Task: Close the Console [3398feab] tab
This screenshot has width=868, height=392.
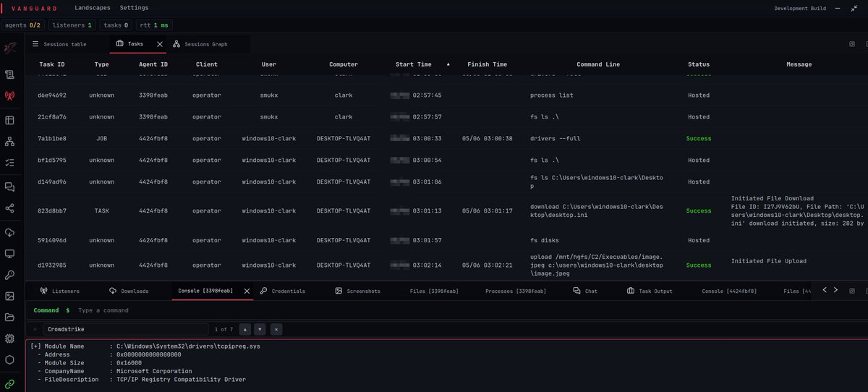Action: tap(247, 291)
